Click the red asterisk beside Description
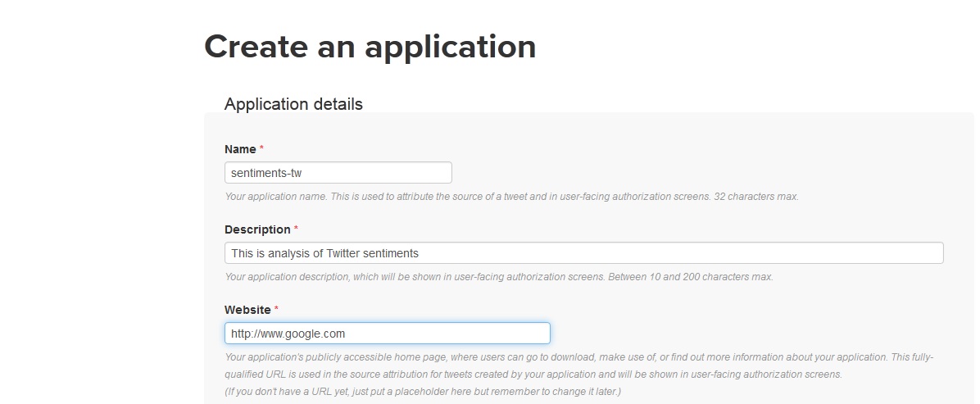The image size is (980, 404). (296, 229)
